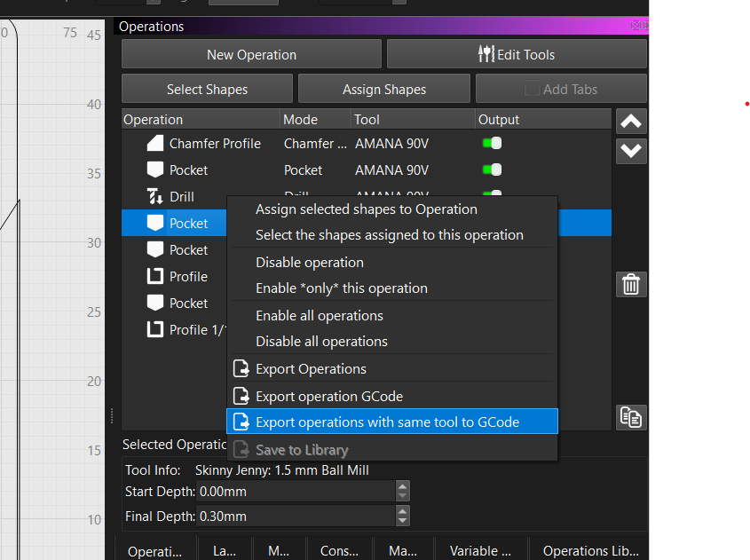Screen dimensions: 750x560
Task: Float the Operations panel via title icon
Action: pos(636,26)
